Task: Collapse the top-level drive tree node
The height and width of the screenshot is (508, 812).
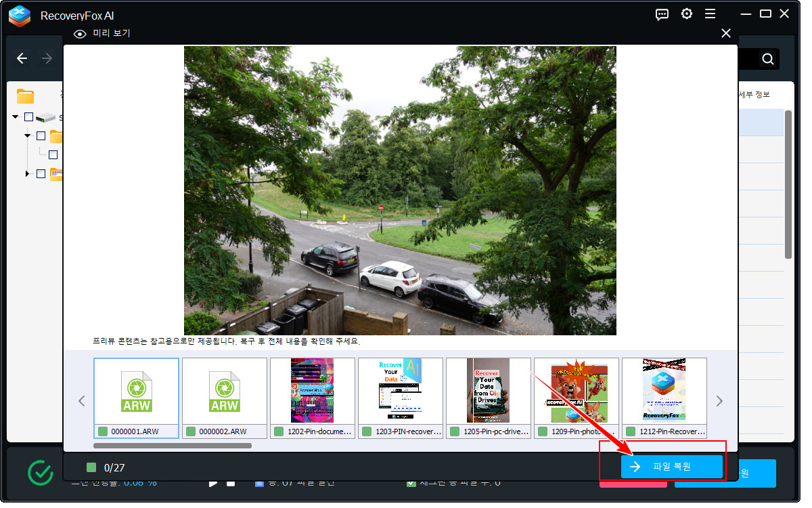Action: click(16, 117)
